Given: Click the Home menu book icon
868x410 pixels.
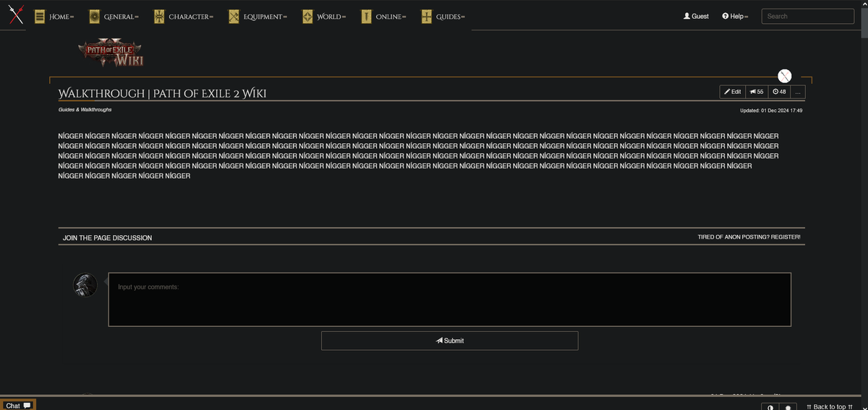Looking at the screenshot, I should pyautogui.click(x=40, y=17).
